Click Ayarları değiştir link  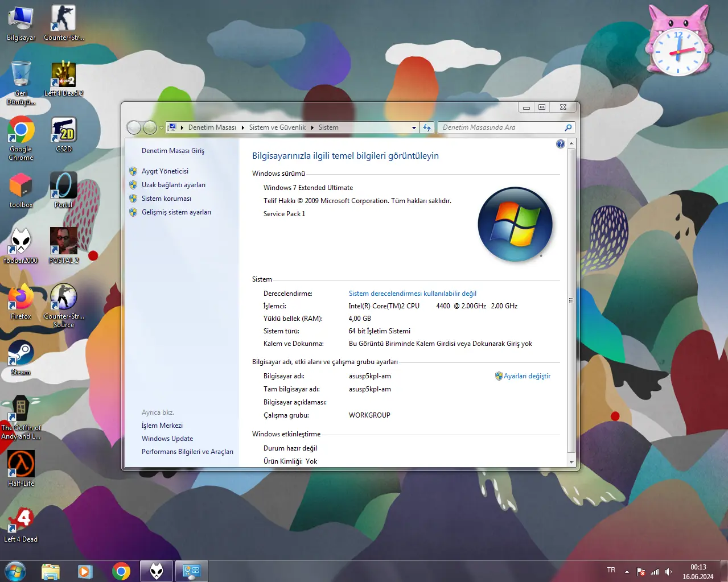point(527,376)
